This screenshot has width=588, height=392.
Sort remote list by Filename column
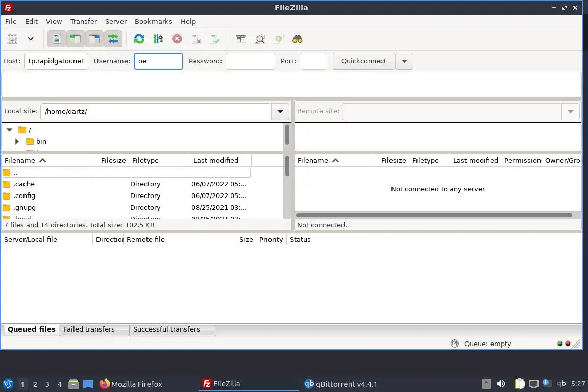coord(333,161)
